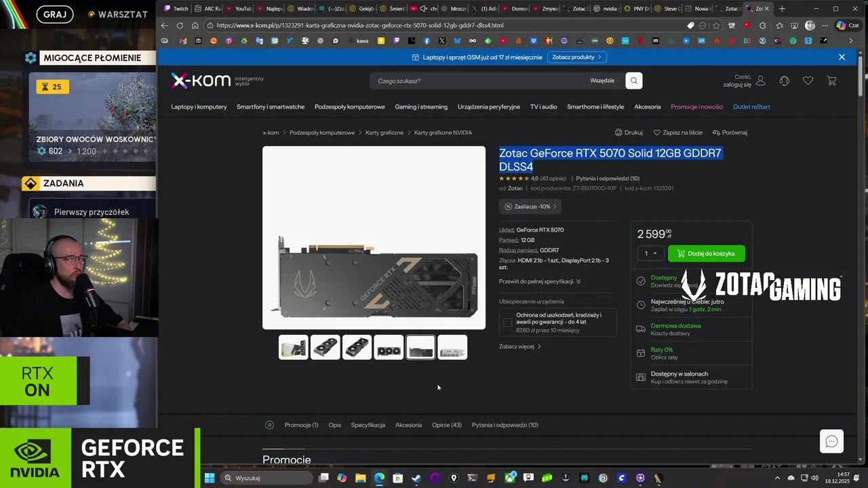Viewport: 868px width, 488px height.
Task: Click the Czego szukasz search field
Action: (476, 81)
